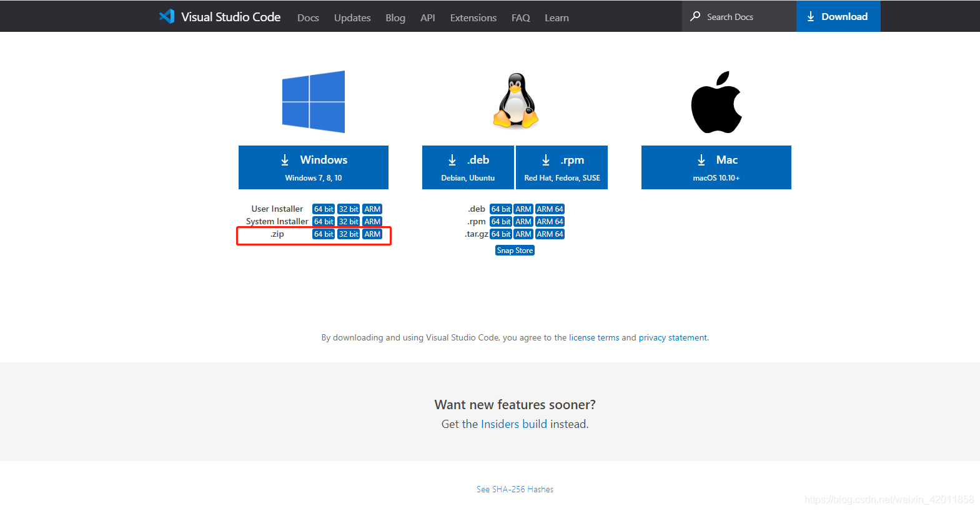Select User Installer 64 bit

pos(324,209)
